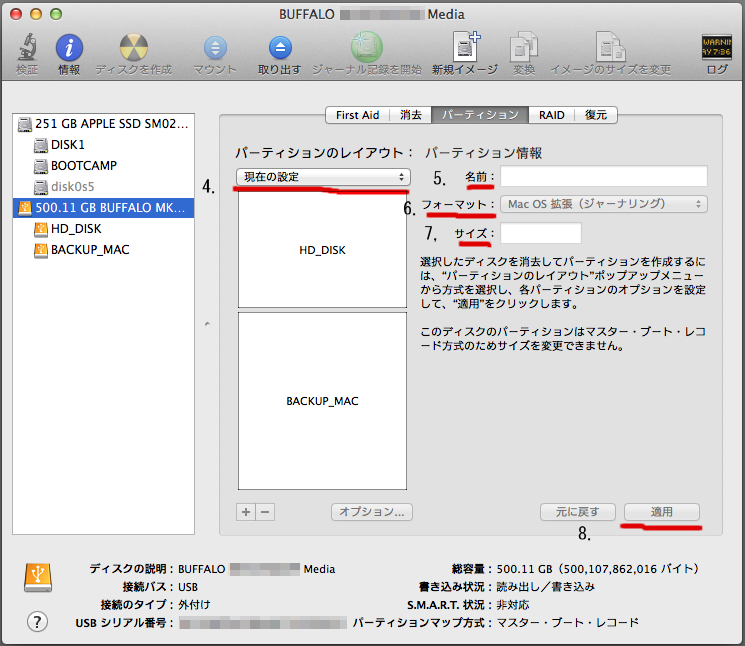Viewport: 745px width, 646px height.
Task: Click the orange USB disk icon at the bottom
Action: pos(38,577)
